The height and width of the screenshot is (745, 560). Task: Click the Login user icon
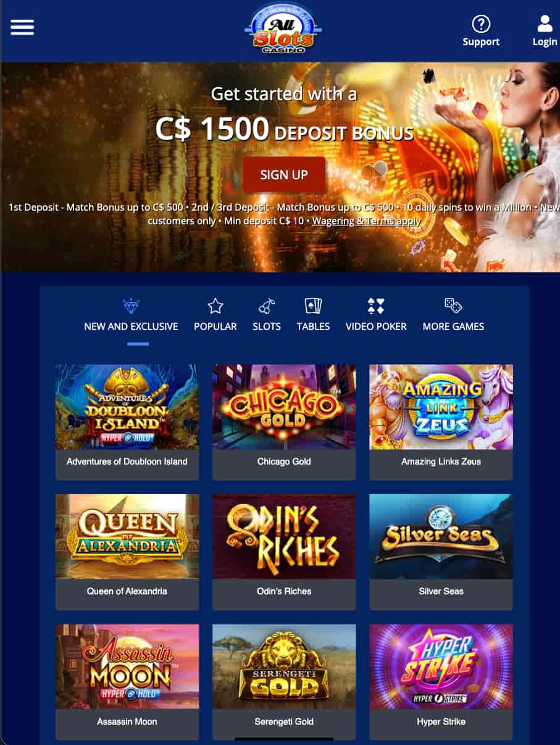pyautogui.click(x=545, y=24)
